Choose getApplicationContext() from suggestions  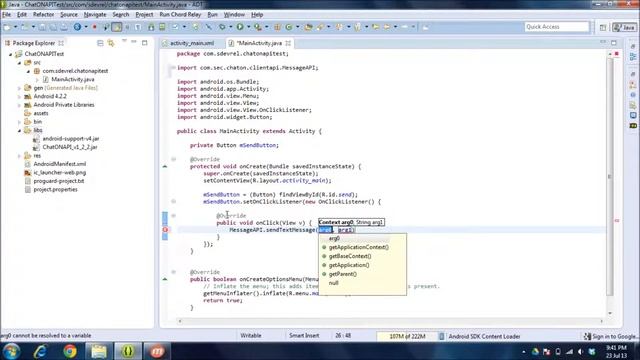click(358, 247)
